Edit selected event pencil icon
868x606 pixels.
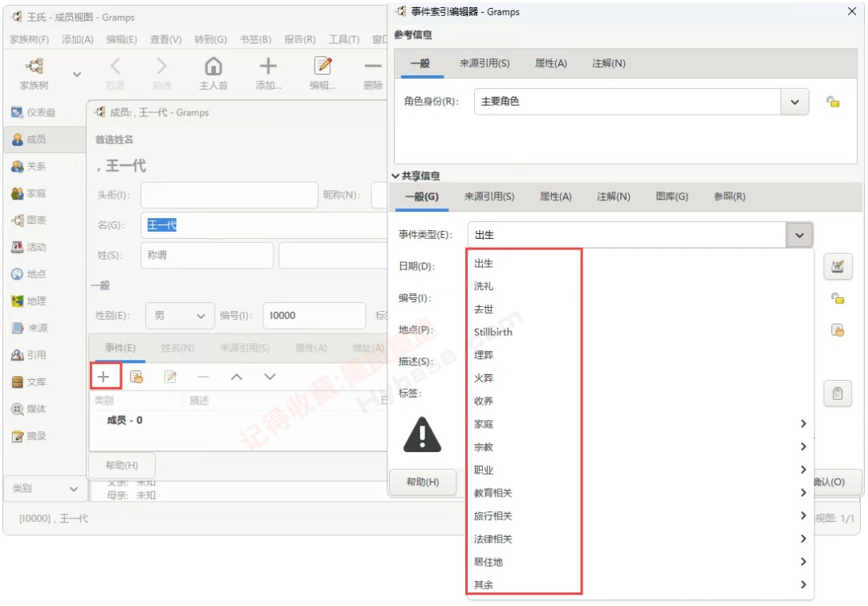pyautogui.click(x=171, y=377)
